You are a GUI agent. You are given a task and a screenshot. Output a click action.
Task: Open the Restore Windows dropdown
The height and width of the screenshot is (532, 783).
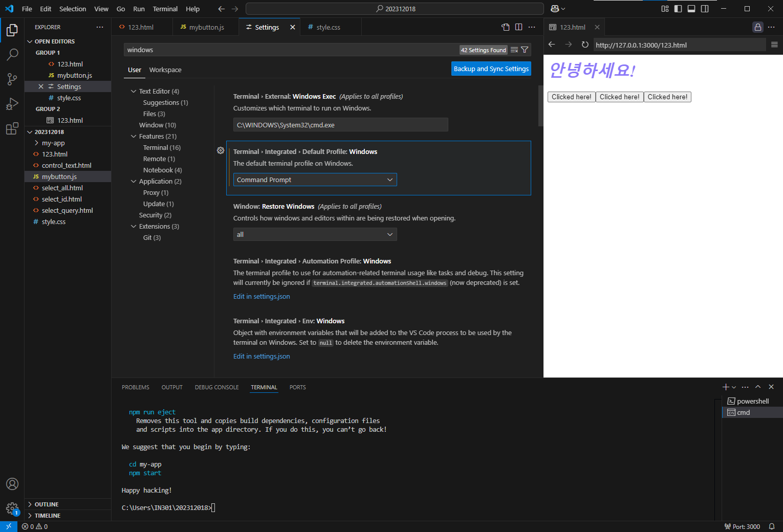tap(315, 234)
